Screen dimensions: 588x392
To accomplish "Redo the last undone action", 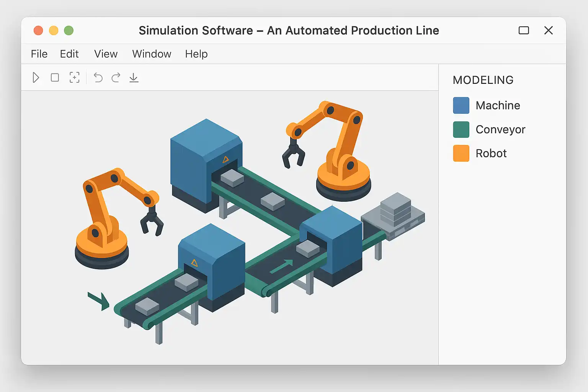I will click(116, 78).
